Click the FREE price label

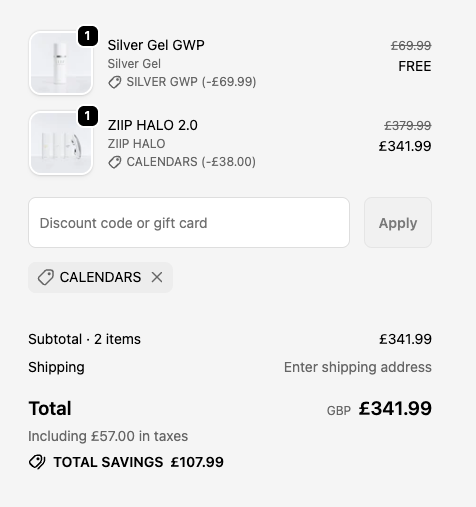click(415, 66)
